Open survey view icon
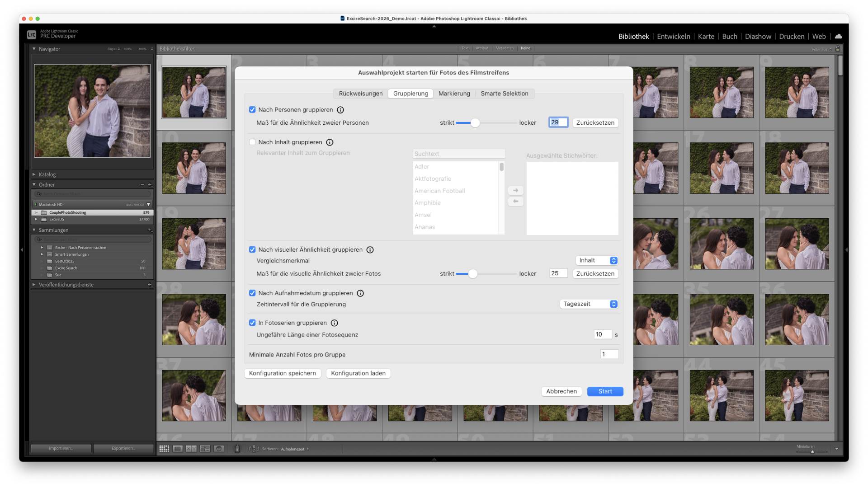This screenshot has width=868, height=488. 205,449
